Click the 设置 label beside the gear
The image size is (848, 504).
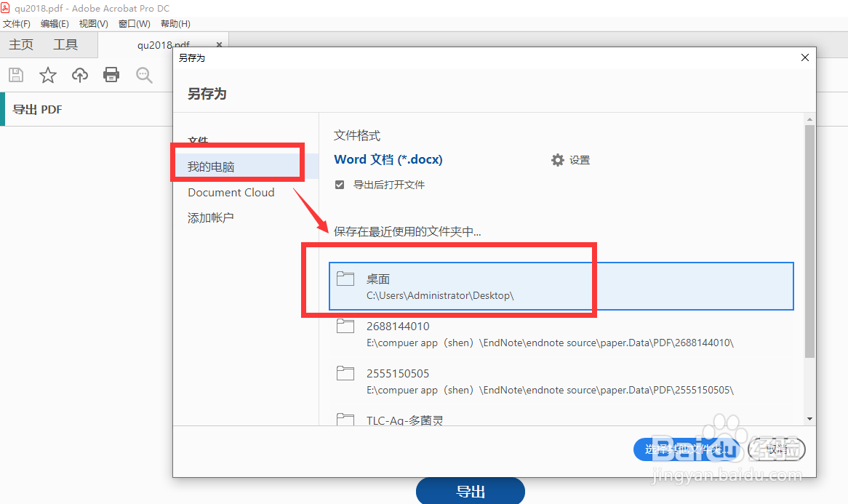[580, 160]
